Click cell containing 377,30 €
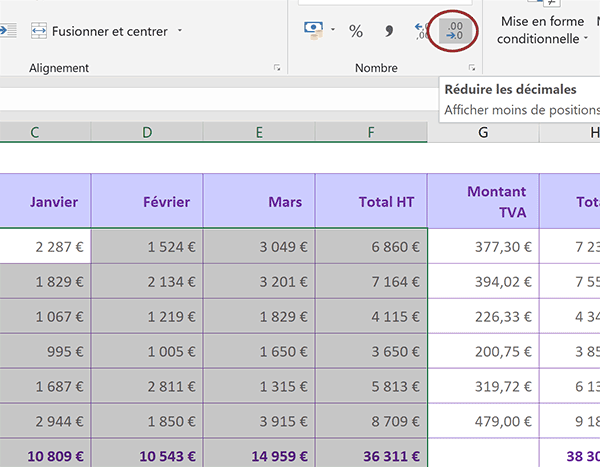Image resolution: width=600 pixels, height=467 pixels. (483, 246)
